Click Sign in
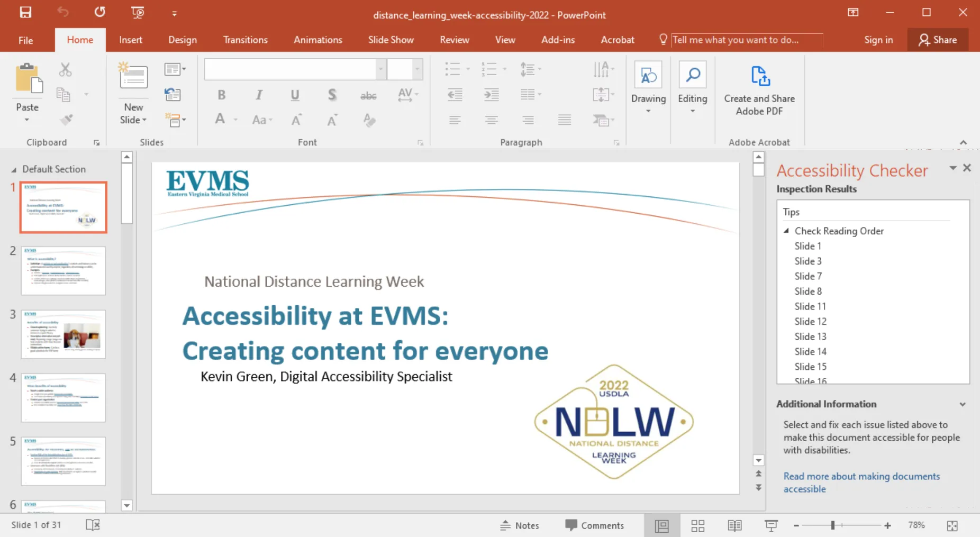 pyautogui.click(x=878, y=40)
